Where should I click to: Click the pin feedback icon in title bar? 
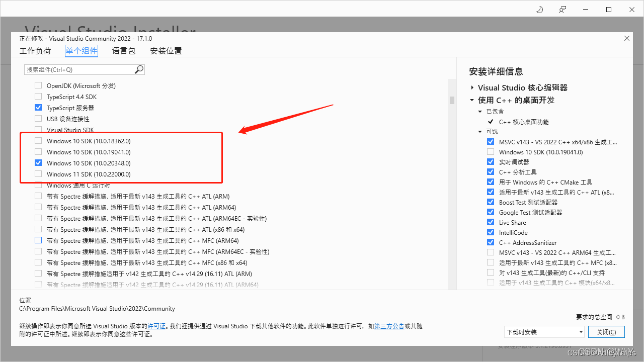click(x=562, y=10)
